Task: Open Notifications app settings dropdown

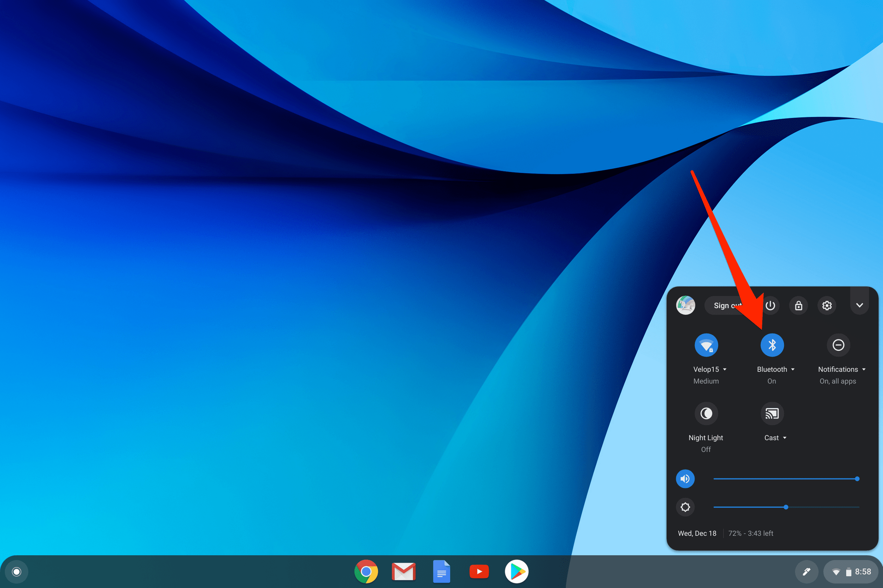Action: click(863, 369)
